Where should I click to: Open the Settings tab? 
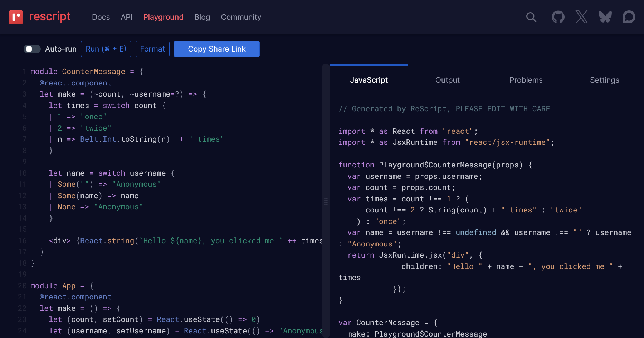[x=604, y=80]
